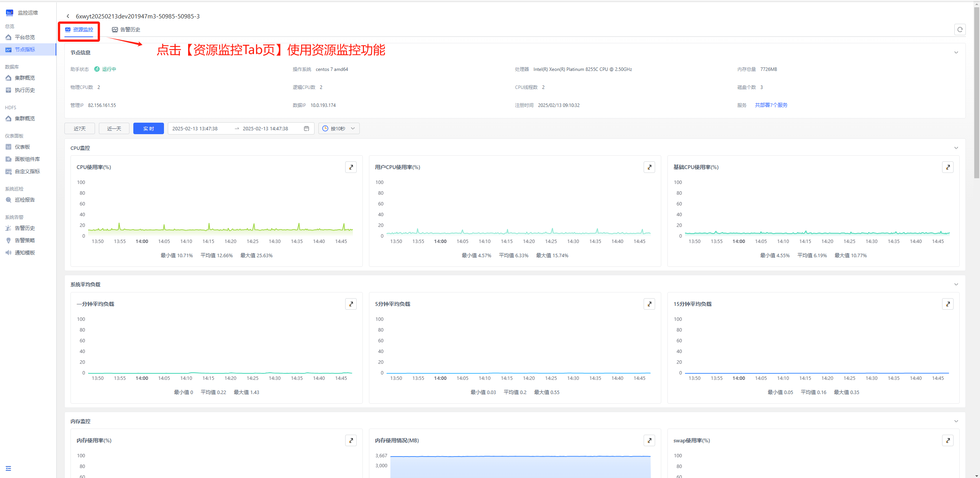Open the 按10秒 interval dropdown

click(339, 128)
